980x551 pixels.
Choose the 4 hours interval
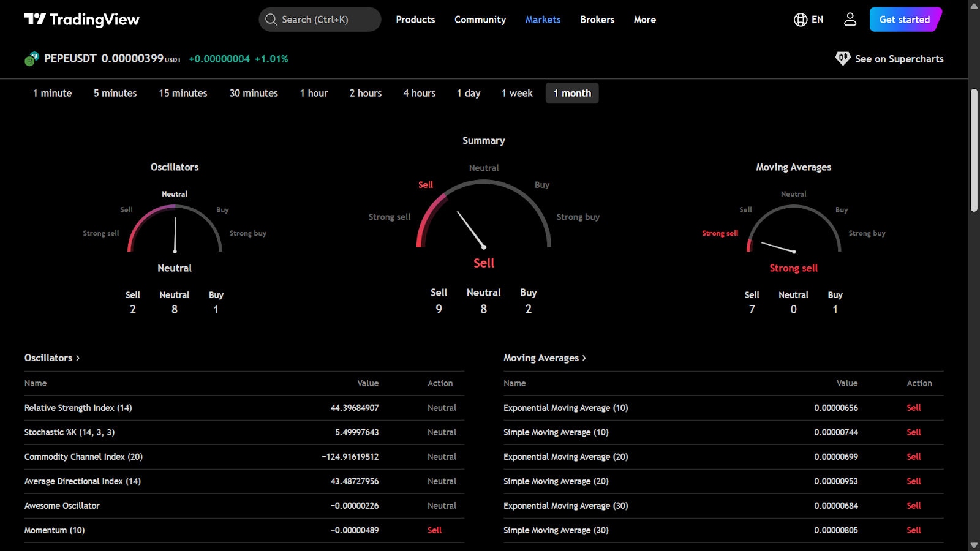coord(419,93)
